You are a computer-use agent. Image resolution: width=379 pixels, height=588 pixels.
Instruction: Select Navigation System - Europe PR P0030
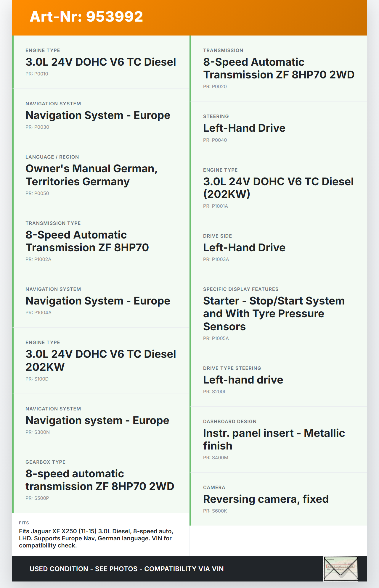click(101, 115)
